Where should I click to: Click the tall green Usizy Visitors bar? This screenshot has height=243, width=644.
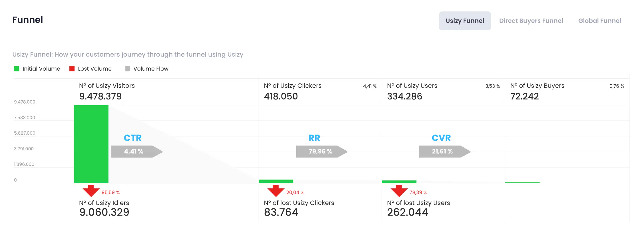coord(91,144)
